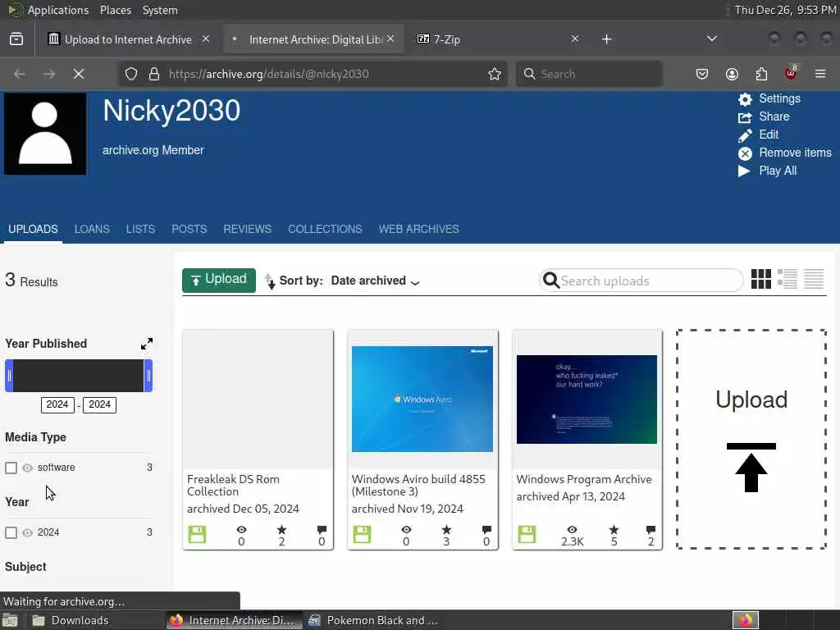Image resolution: width=840 pixels, height=630 pixels.
Task: Toggle the eye icon next to 2024
Action: 27,532
